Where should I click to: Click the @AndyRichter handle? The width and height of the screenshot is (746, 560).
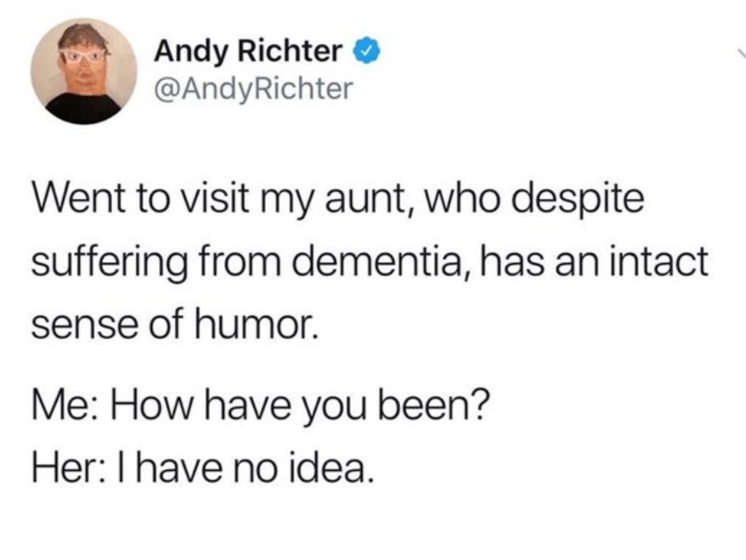(x=252, y=87)
